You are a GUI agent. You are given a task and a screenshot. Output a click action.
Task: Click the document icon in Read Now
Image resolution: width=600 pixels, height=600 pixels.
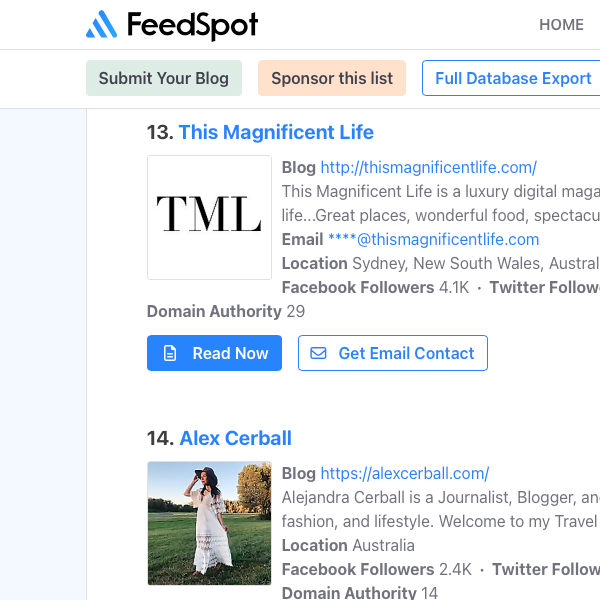click(170, 353)
